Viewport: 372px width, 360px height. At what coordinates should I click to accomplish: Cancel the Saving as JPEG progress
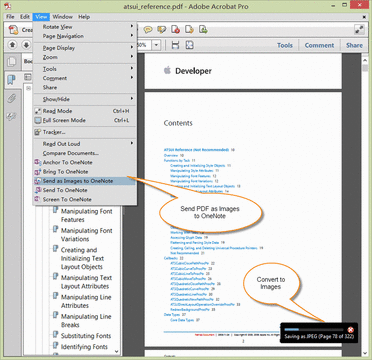pyautogui.click(x=350, y=330)
